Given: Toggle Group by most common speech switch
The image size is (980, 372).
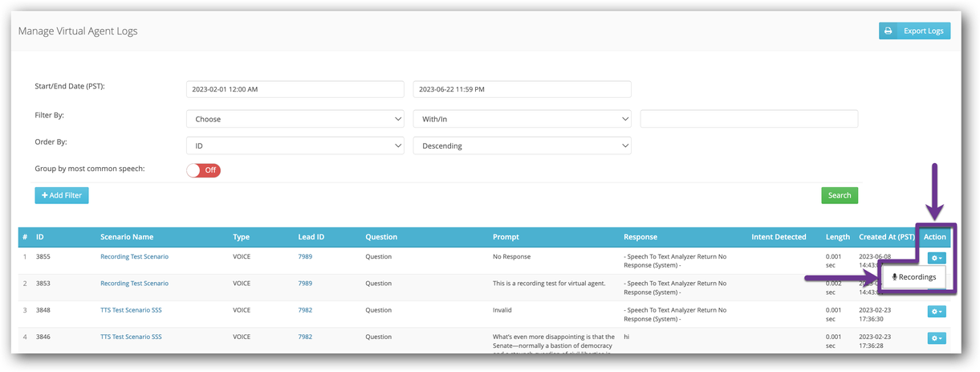Looking at the screenshot, I should pyautogui.click(x=203, y=170).
